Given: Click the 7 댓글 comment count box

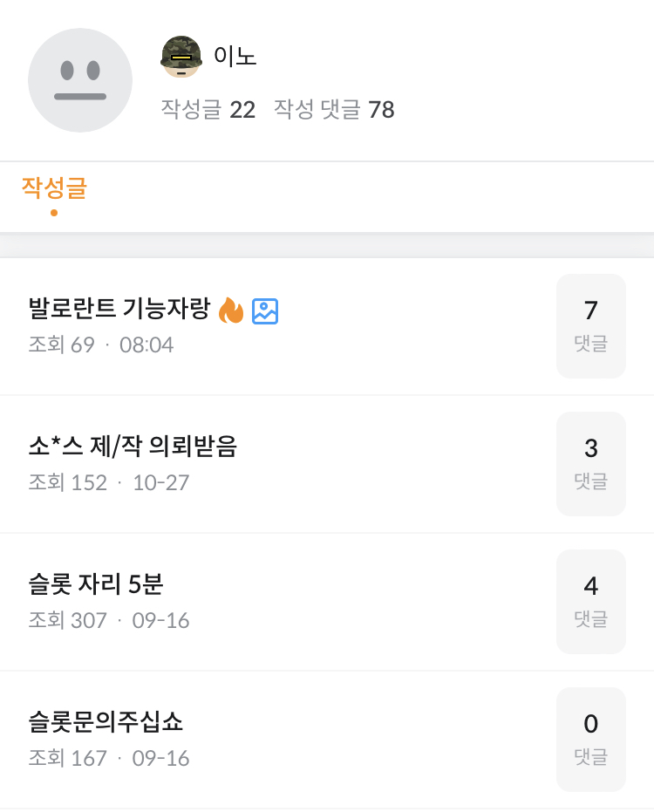Looking at the screenshot, I should (x=591, y=325).
